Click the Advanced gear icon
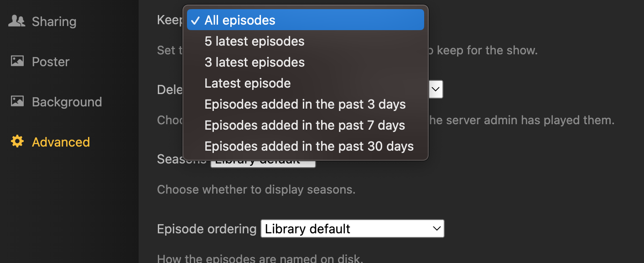The width and height of the screenshot is (644, 263). point(16,142)
